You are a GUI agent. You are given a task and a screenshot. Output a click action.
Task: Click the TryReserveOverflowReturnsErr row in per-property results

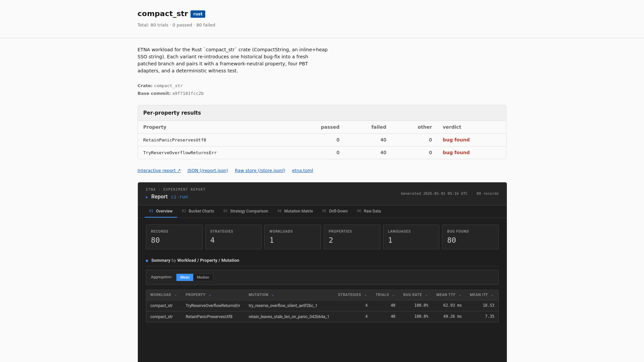click(322, 153)
